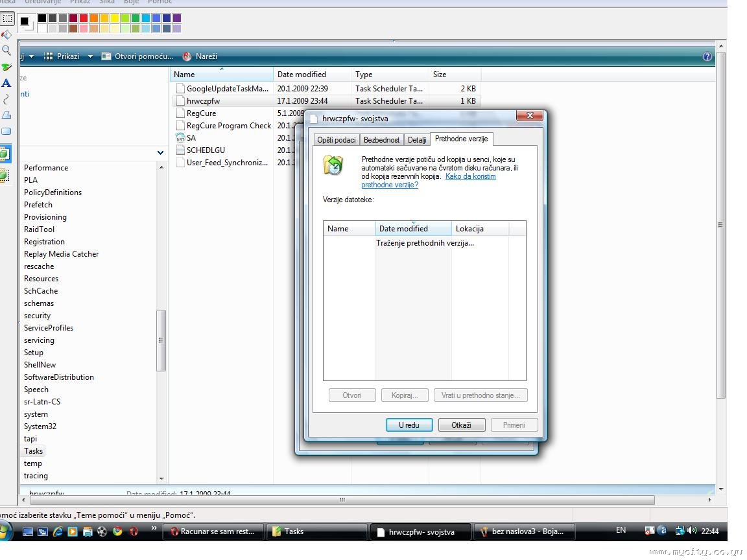Expand hidden quick launch icons chevron
This screenshot has width=747, height=560.
coord(154,528)
